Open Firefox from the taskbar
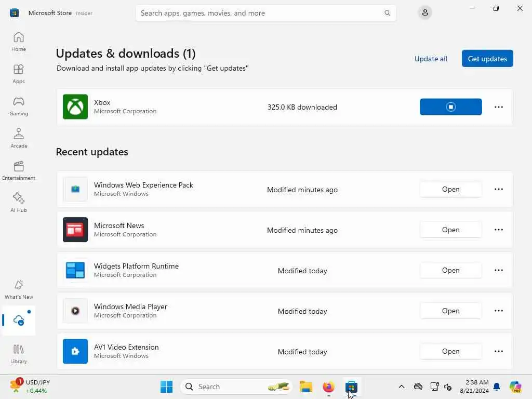 (x=328, y=387)
